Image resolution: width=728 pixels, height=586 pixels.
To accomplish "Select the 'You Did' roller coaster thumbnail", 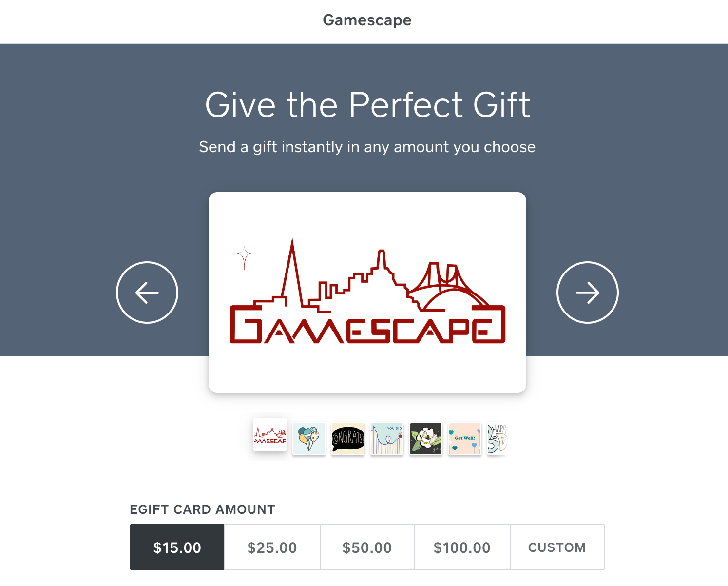I will tap(387, 439).
